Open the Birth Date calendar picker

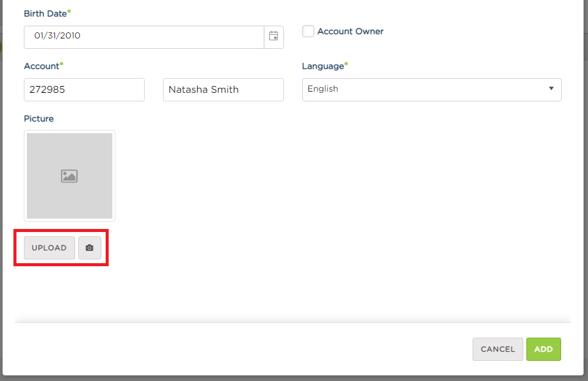274,37
